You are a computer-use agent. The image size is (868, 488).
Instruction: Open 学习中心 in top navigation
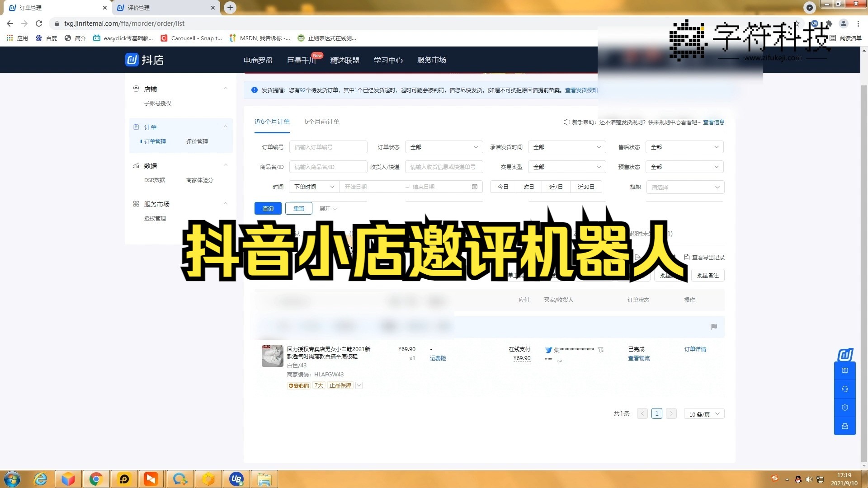click(x=388, y=60)
